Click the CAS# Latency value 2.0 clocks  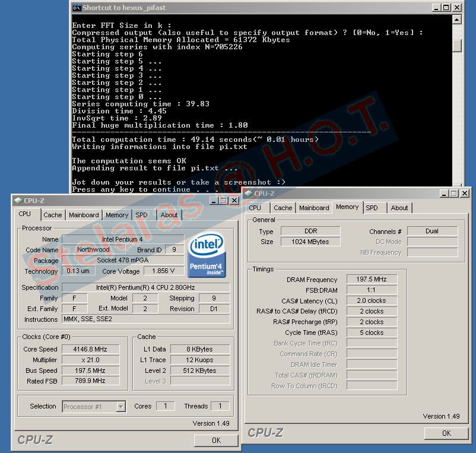[372, 300]
